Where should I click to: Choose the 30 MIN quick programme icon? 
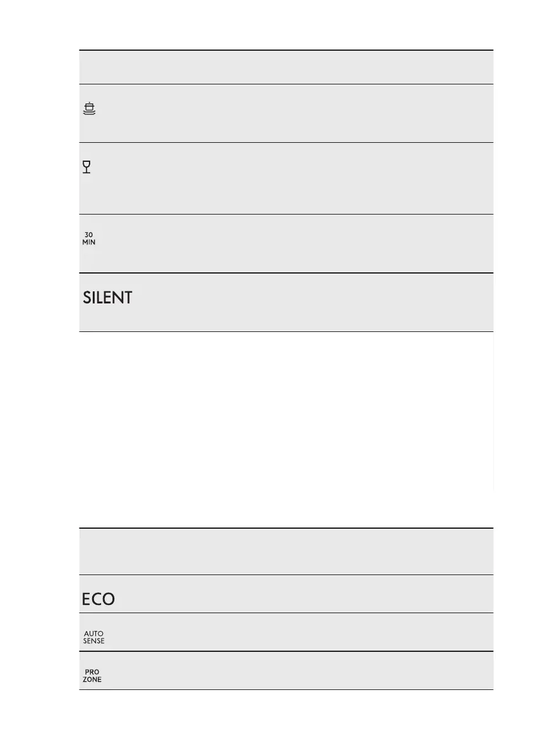click(x=89, y=238)
